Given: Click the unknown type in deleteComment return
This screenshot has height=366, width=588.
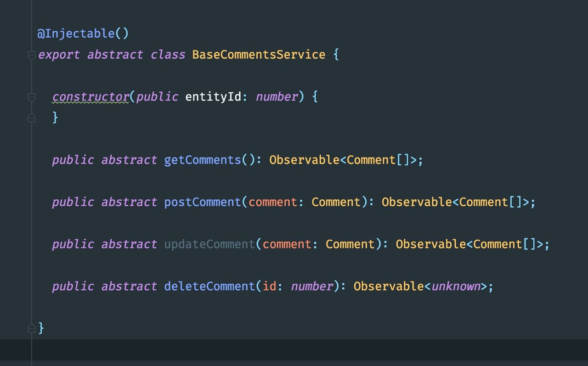Looking at the screenshot, I should pos(456,286).
